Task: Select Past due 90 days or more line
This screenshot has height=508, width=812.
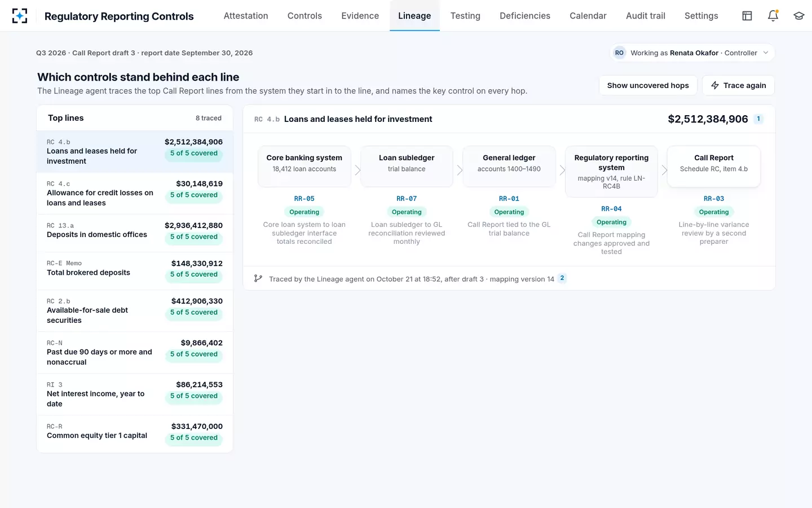Action: [x=135, y=353]
